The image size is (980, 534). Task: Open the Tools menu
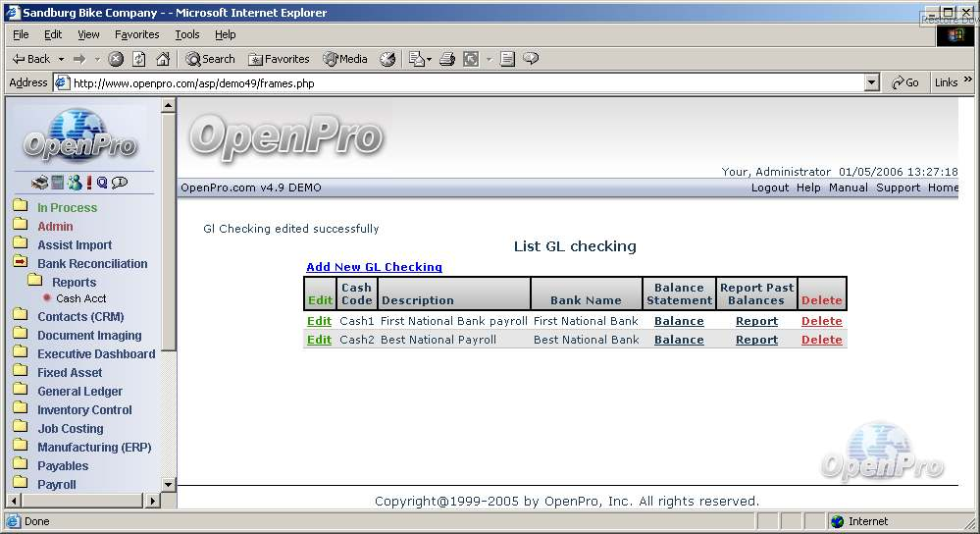pyautogui.click(x=186, y=34)
